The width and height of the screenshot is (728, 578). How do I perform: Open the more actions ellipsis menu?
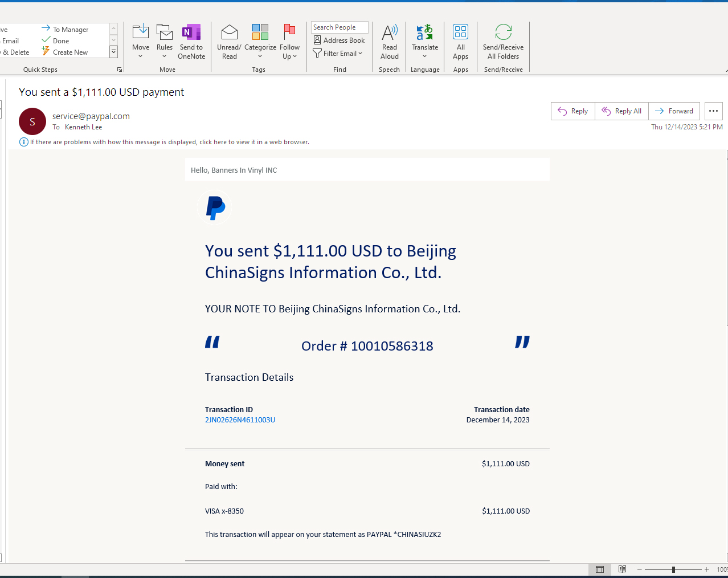coord(714,111)
